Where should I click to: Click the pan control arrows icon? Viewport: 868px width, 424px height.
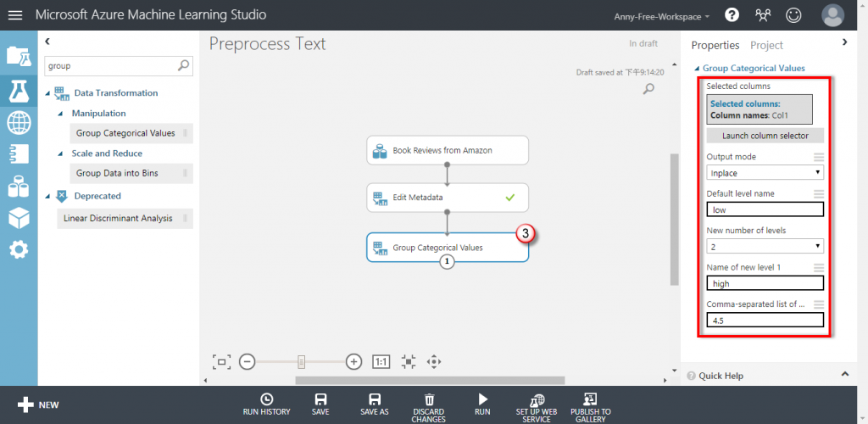click(x=434, y=362)
